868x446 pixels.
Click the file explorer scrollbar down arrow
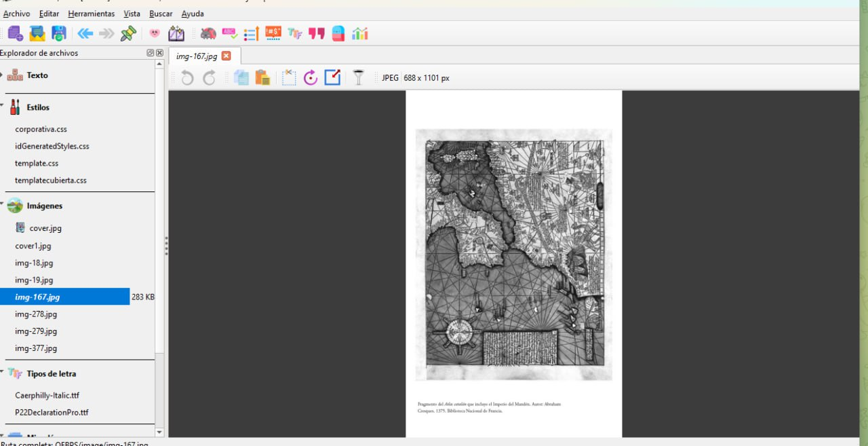click(x=160, y=432)
